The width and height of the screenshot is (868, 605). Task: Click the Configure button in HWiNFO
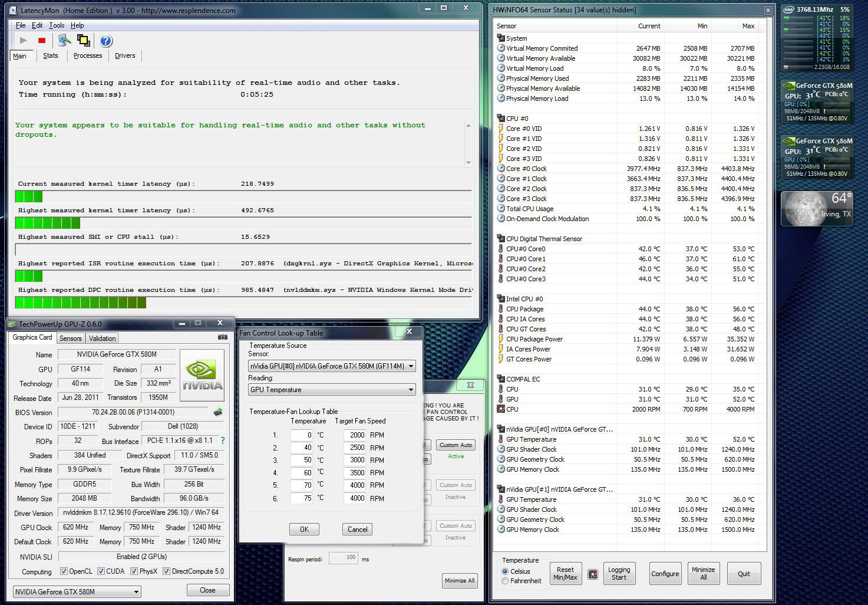tap(665, 574)
